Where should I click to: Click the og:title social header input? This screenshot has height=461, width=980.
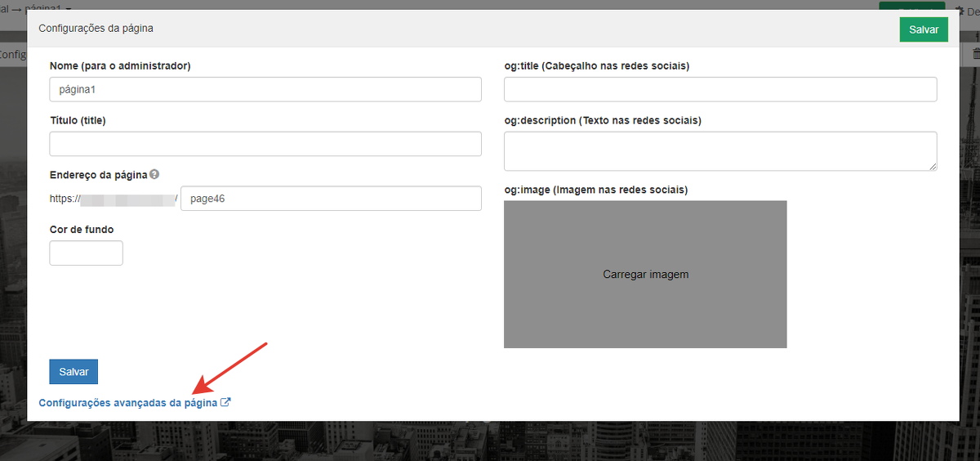pos(719,89)
